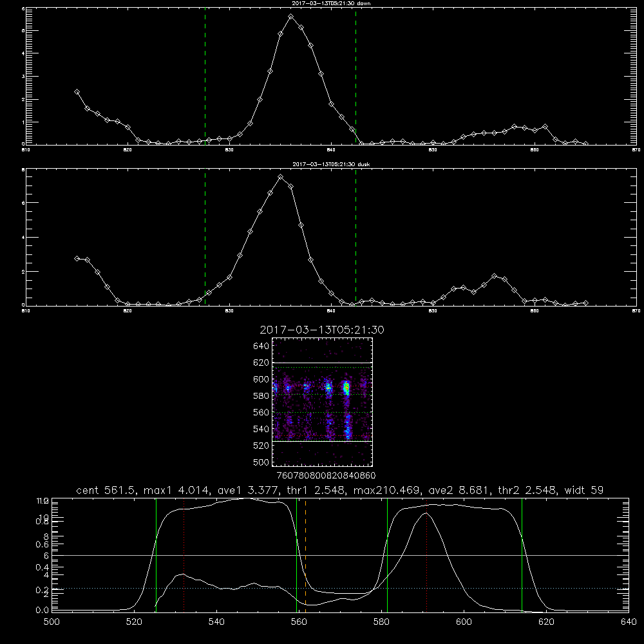This screenshot has height=644, width=644.
Task: Click the green vertical line just left of the orange dashed line
Action: (296, 554)
